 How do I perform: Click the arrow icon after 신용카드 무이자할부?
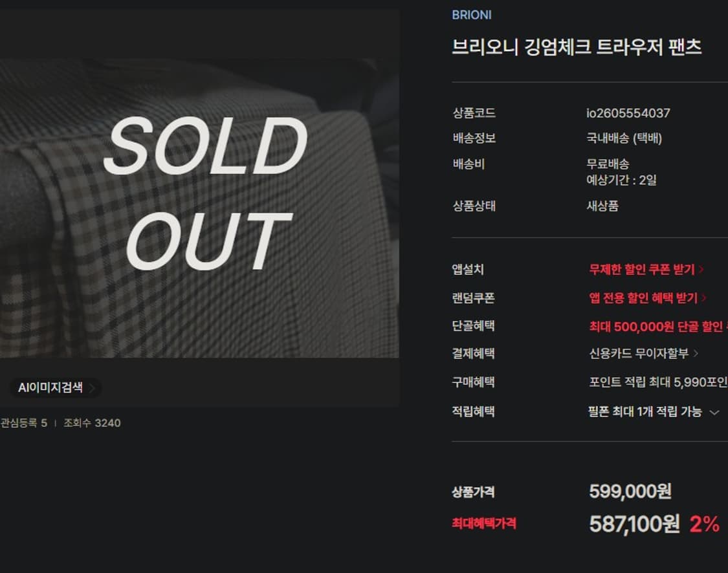(696, 354)
